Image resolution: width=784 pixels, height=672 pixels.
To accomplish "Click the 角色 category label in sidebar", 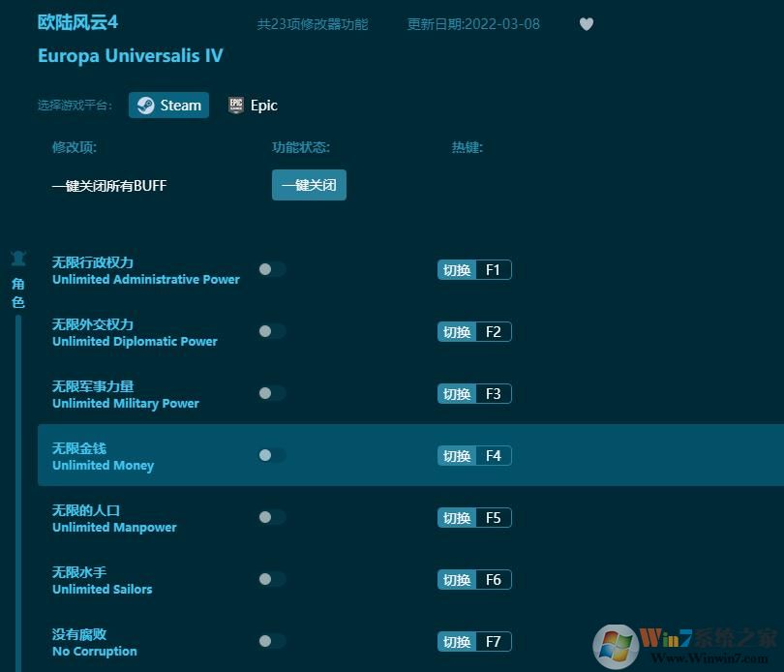I will point(18,292).
